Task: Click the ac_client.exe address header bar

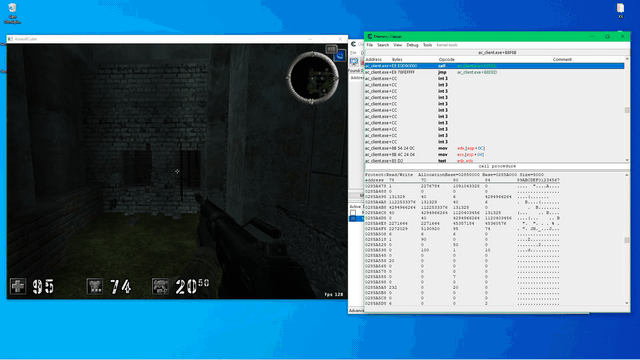Action: pyautogui.click(x=497, y=53)
